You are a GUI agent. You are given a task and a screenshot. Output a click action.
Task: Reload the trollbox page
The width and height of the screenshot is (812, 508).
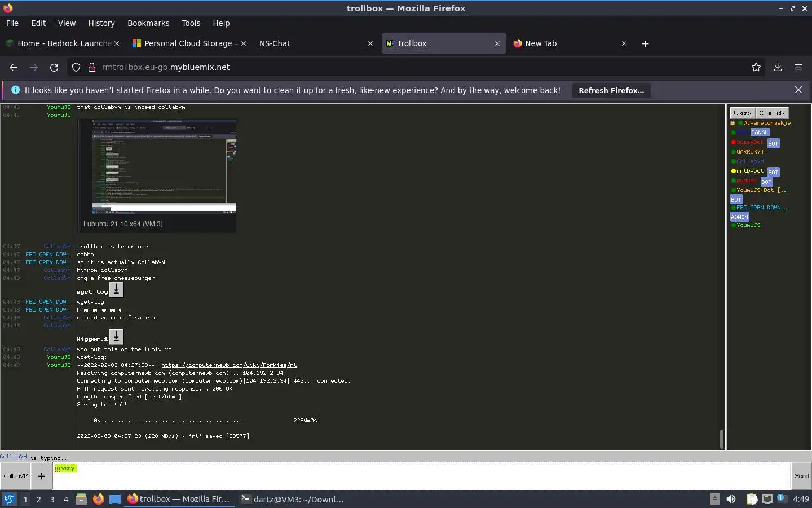tap(54, 67)
